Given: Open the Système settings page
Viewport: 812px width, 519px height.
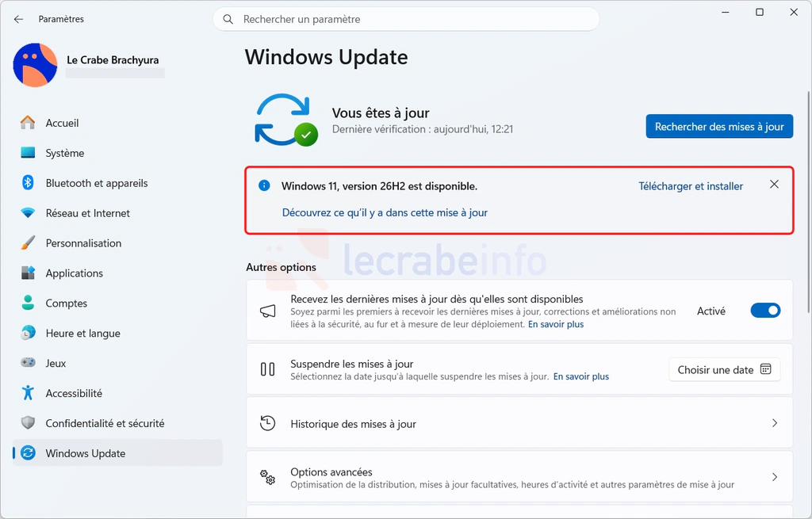Looking at the screenshot, I should click(x=117, y=153).
